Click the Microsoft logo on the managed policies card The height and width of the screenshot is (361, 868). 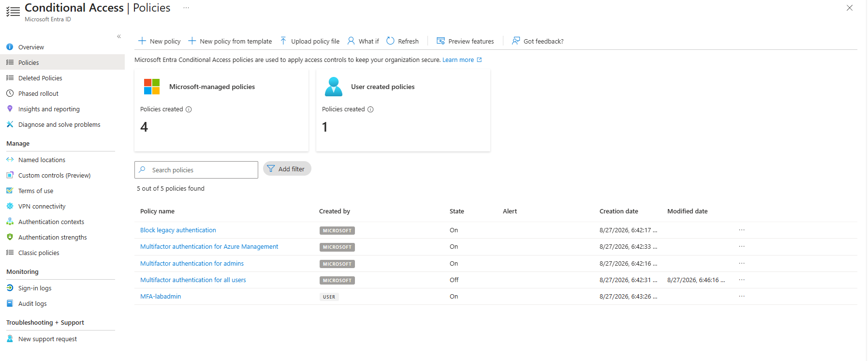(152, 87)
